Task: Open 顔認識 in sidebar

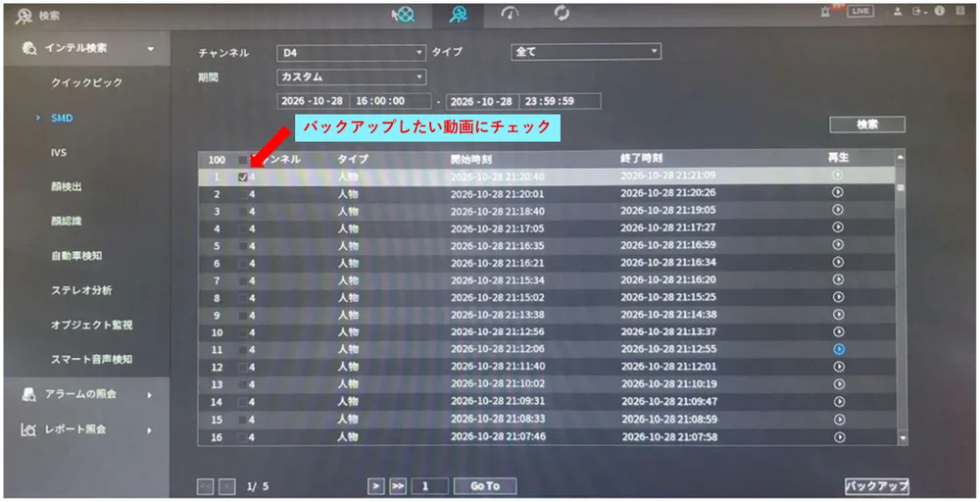Action: coord(67,221)
